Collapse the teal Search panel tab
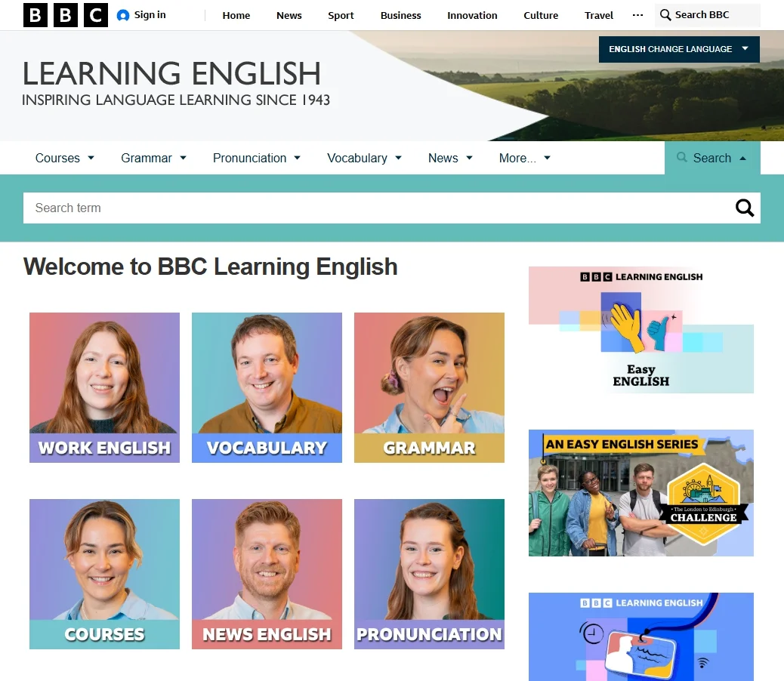The height and width of the screenshot is (681, 784). pyautogui.click(x=712, y=158)
